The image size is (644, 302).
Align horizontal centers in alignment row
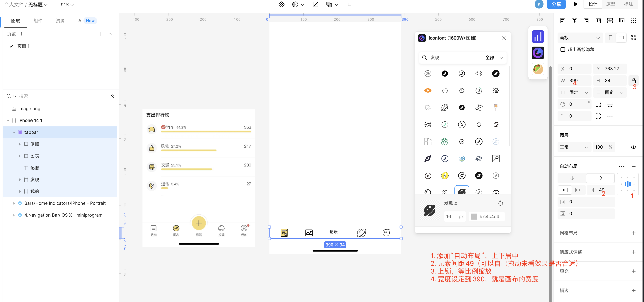[x=574, y=21]
